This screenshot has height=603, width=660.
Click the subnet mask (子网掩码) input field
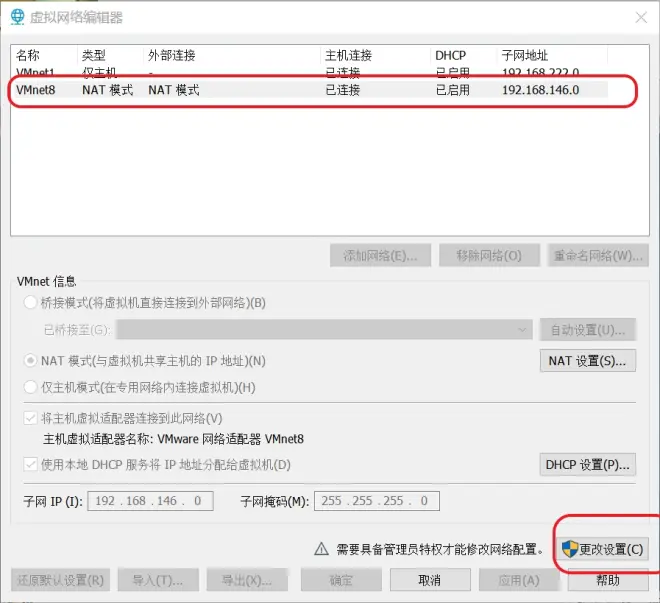[x=377, y=501]
